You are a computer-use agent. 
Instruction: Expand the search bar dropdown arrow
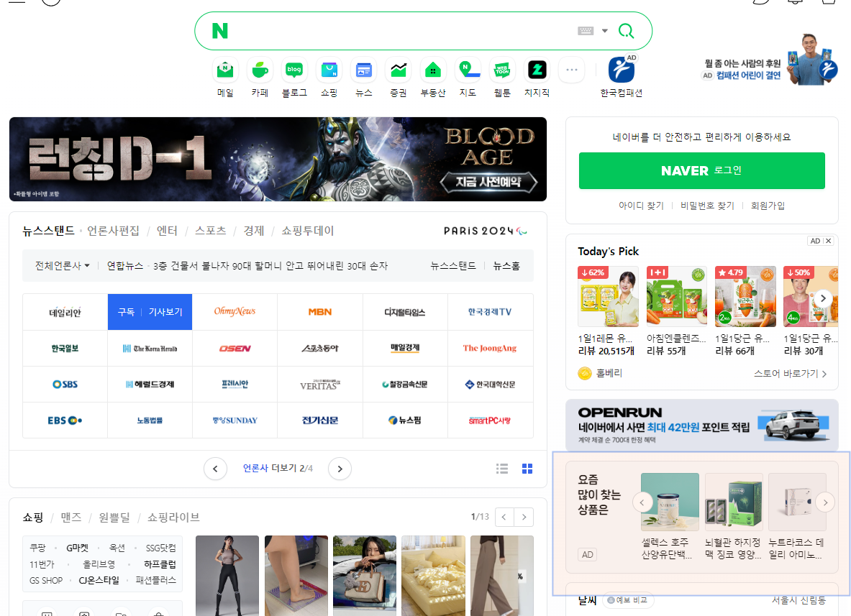[x=604, y=31]
